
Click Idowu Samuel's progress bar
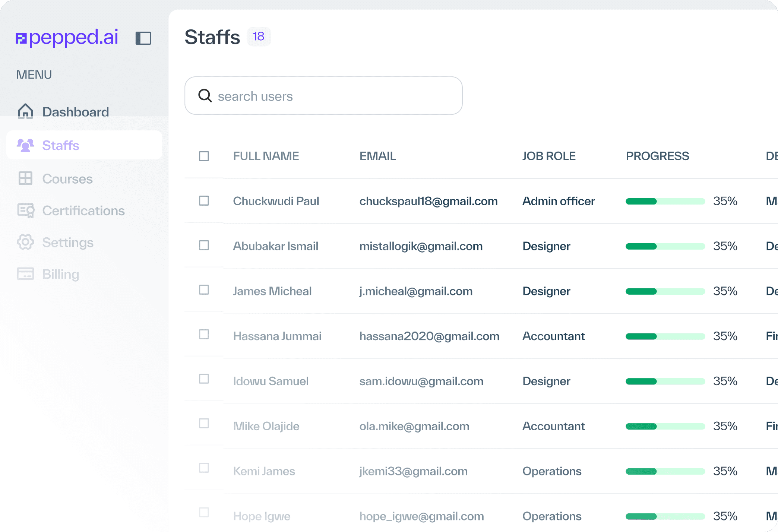(665, 381)
